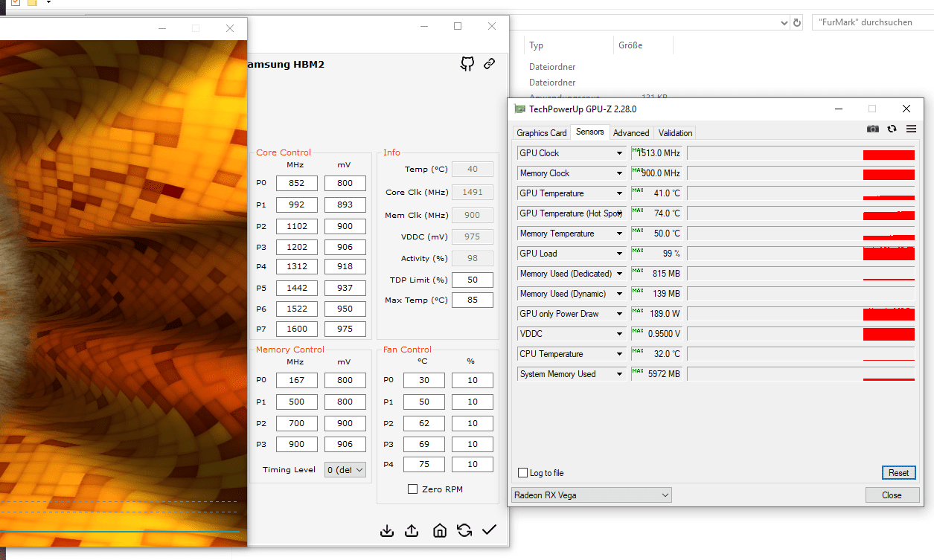Click the Close button in GPU-Z
The image size is (934, 560).
(x=892, y=495)
